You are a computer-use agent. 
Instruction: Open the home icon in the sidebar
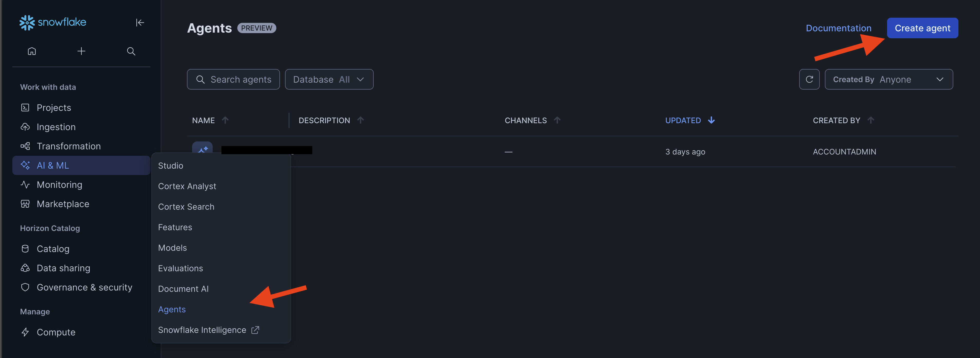32,51
